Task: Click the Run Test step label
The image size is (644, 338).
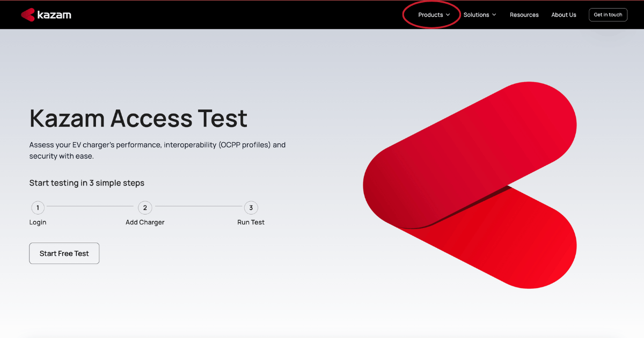Action: pos(251,222)
